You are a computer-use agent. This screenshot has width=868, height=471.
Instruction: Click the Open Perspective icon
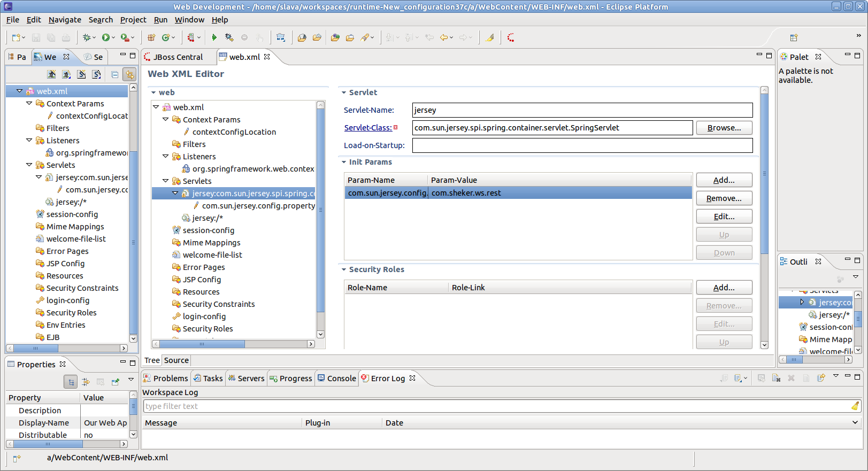point(794,37)
